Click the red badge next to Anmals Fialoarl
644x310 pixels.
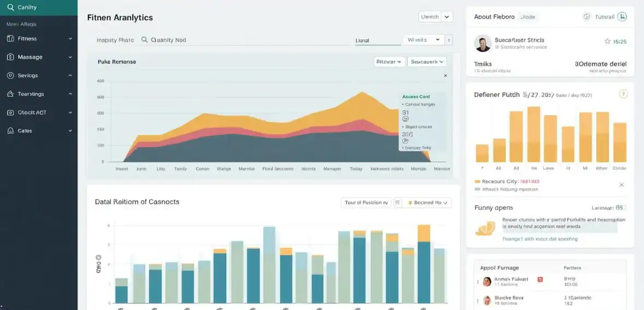(x=540, y=279)
